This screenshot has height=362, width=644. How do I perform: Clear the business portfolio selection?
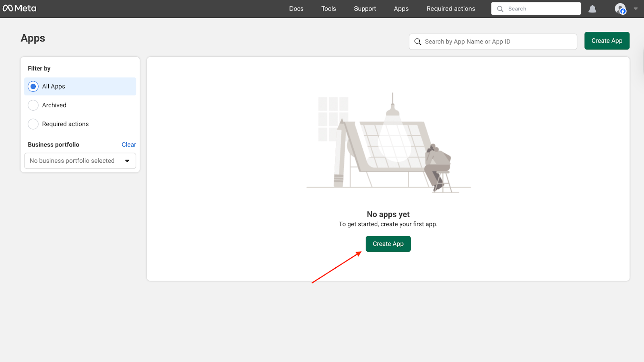(129, 145)
